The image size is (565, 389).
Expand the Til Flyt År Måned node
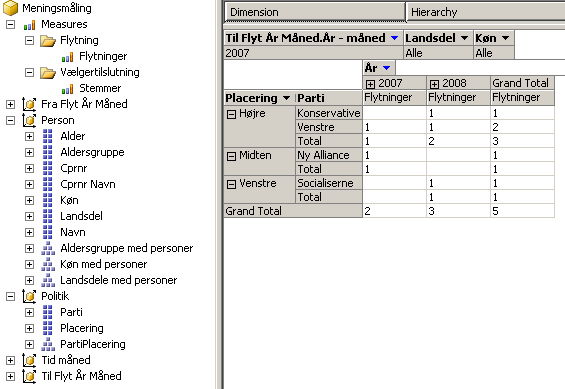click(10, 376)
